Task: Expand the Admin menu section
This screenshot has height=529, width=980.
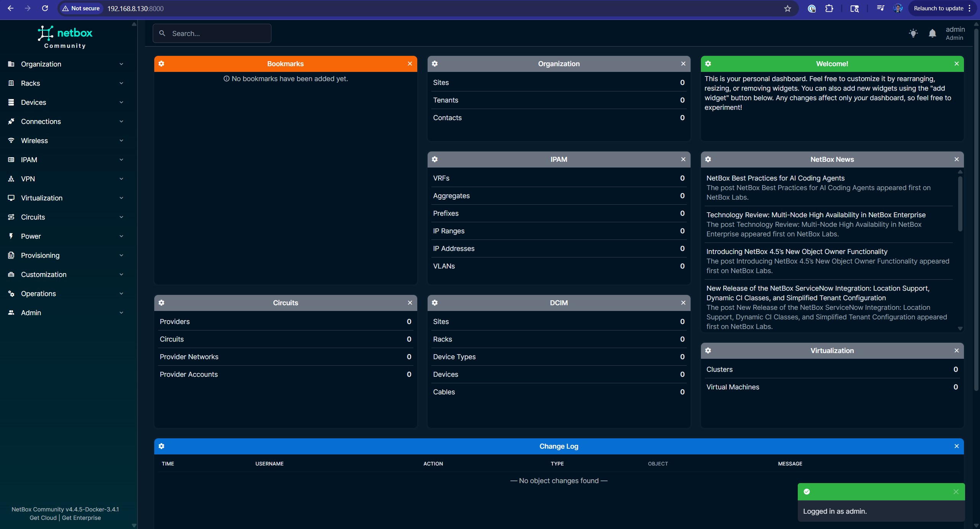Action: tap(121, 313)
